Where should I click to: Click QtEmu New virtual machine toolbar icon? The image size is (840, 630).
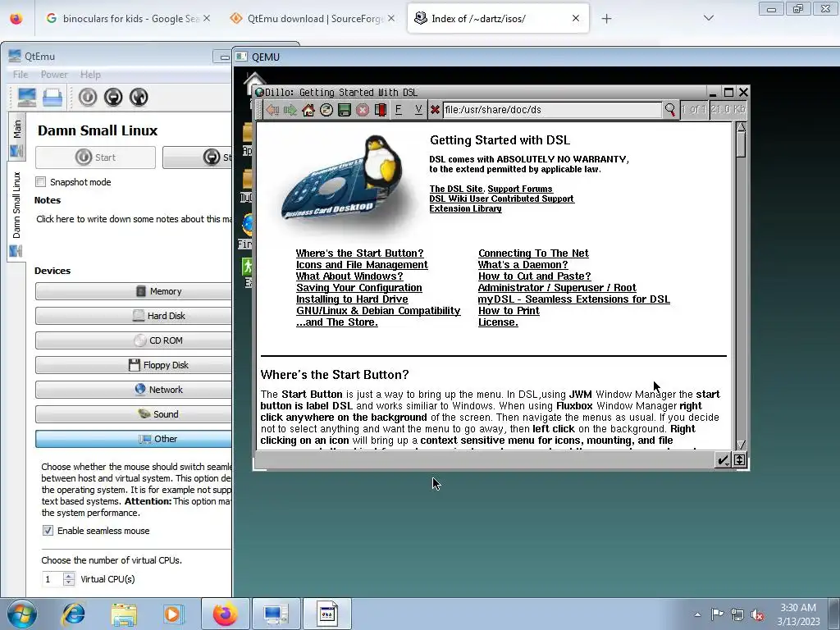27,97
